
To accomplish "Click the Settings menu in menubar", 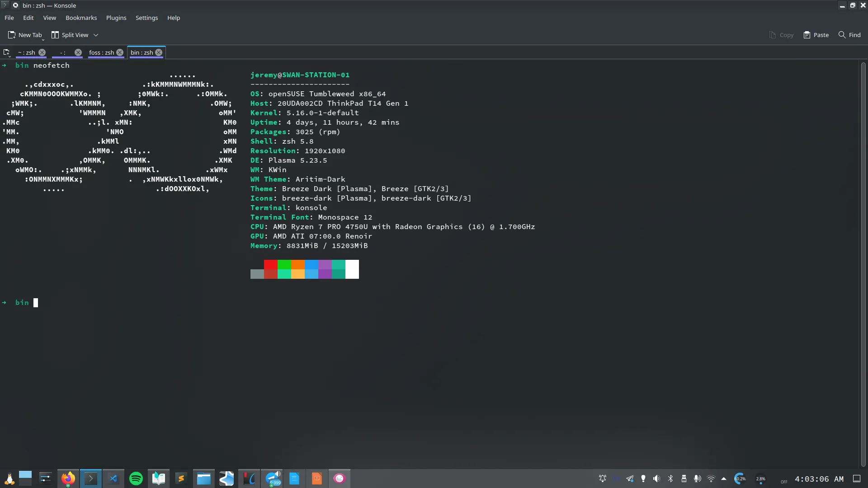I will [x=146, y=17].
